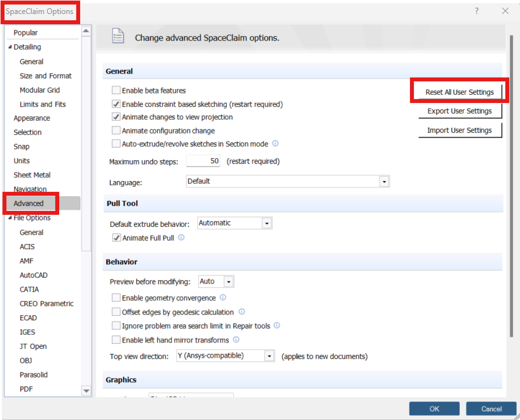Open General under File Options

[32, 233]
